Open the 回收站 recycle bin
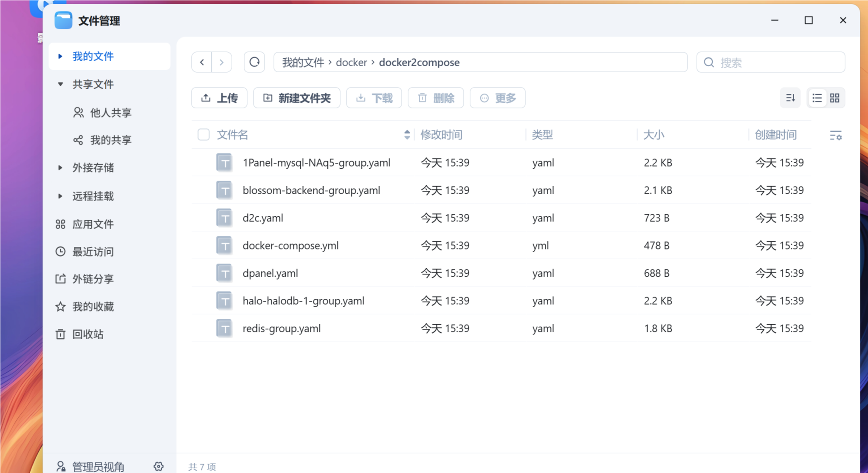The image size is (868, 473). (87, 334)
